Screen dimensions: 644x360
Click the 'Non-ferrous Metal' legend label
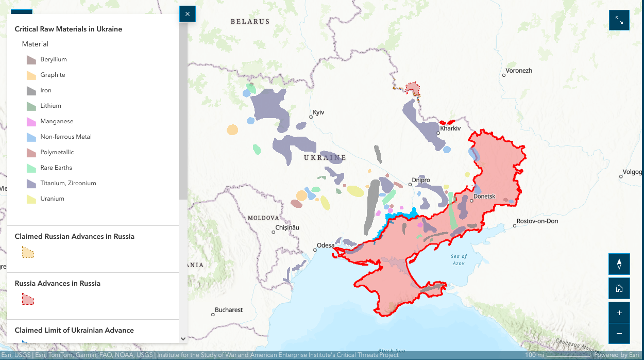(66, 137)
